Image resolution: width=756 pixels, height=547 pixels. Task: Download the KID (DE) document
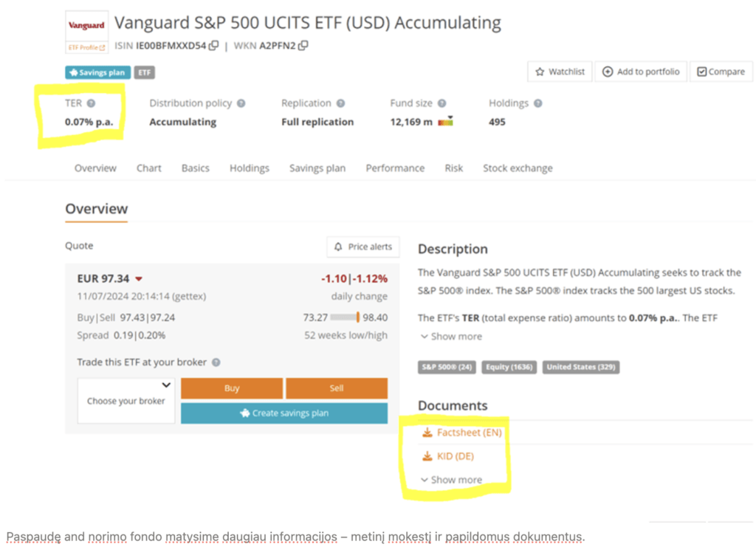coord(448,456)
